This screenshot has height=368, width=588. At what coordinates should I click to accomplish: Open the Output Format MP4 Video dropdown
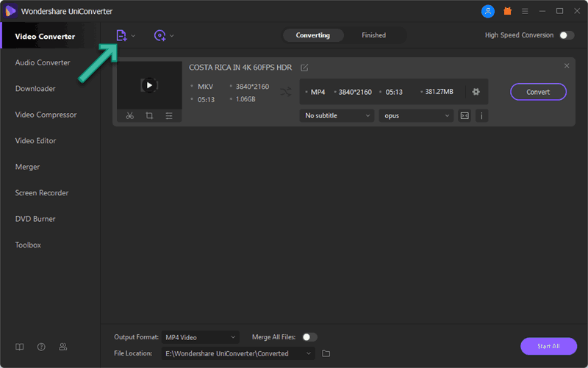[x=200, y=337]
